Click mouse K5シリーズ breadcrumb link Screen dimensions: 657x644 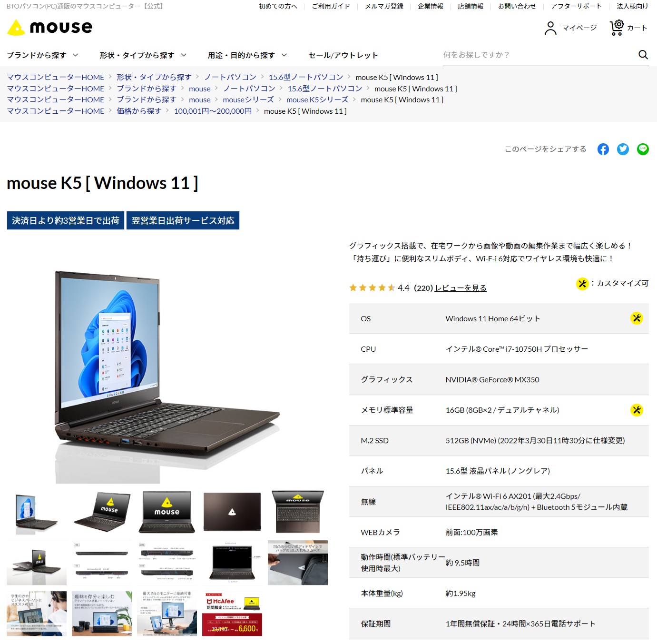(317, 99)
